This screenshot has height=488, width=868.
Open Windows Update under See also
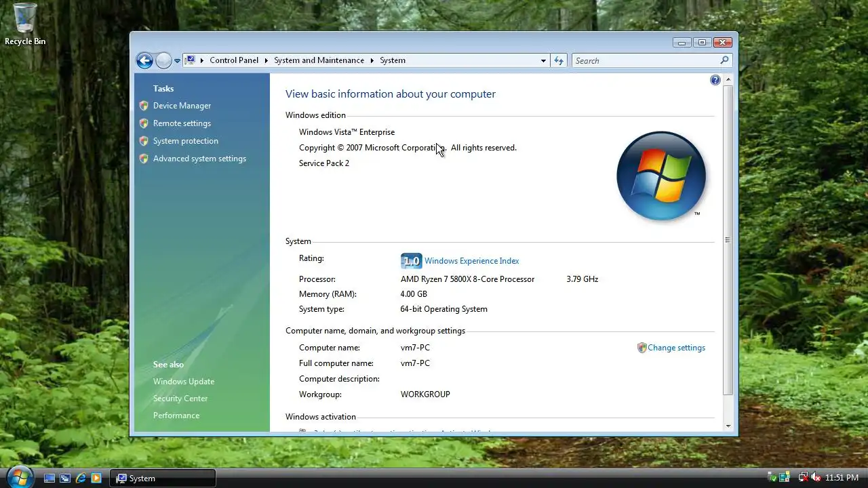pos(184,382)
